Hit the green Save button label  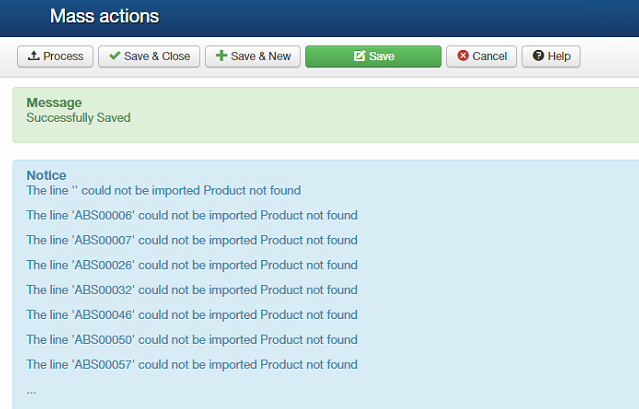382,56
